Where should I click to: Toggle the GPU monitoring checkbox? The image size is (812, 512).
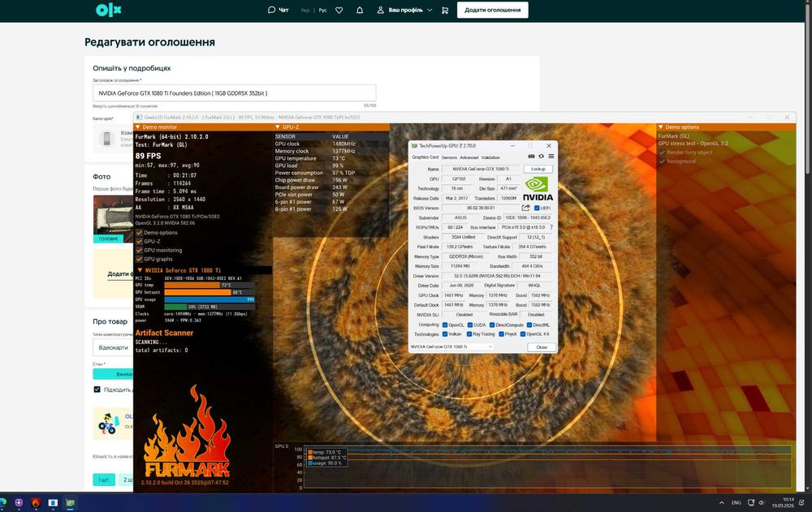[x=140, y=250]
